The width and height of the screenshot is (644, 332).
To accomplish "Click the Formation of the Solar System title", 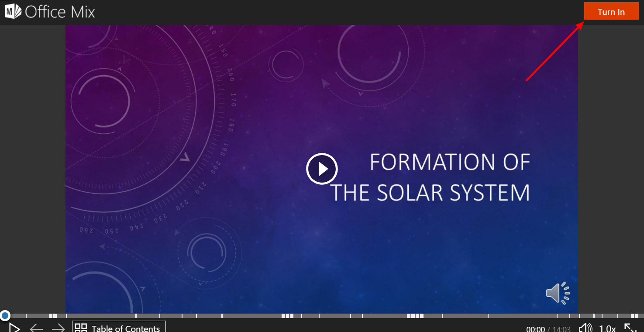I will pos(430,177).
